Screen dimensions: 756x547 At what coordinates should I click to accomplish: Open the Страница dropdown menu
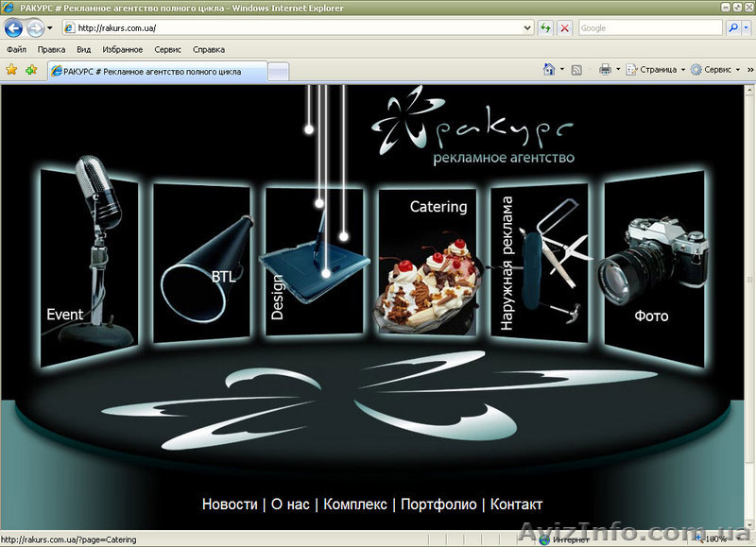pos(657,69)
